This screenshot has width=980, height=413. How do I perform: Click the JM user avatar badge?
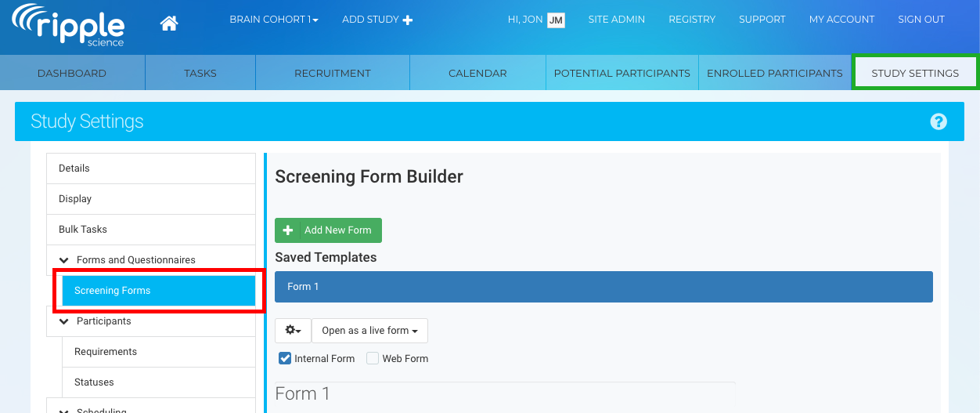point(556,20)
